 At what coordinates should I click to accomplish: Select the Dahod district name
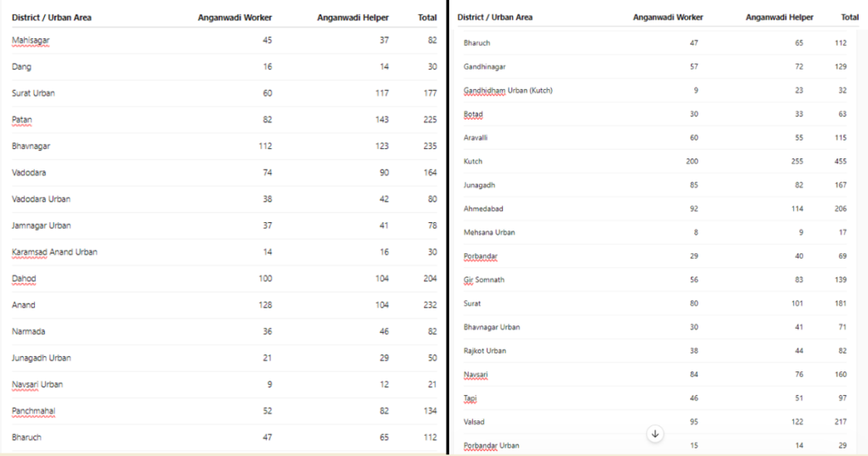tap(24, 278)
